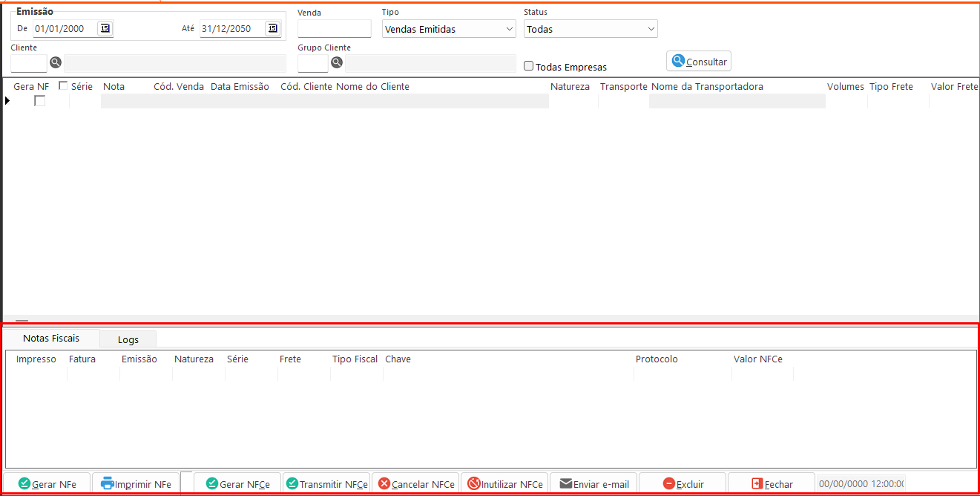Check the select-all box beside Série header
The height and width of the screenshot is (496, 980).
point(63,86)
